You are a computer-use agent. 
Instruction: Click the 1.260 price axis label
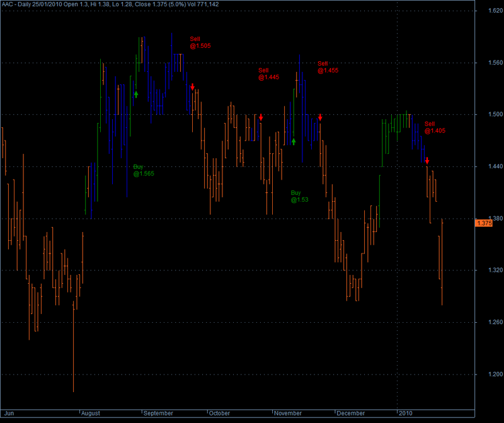point(495,322)
